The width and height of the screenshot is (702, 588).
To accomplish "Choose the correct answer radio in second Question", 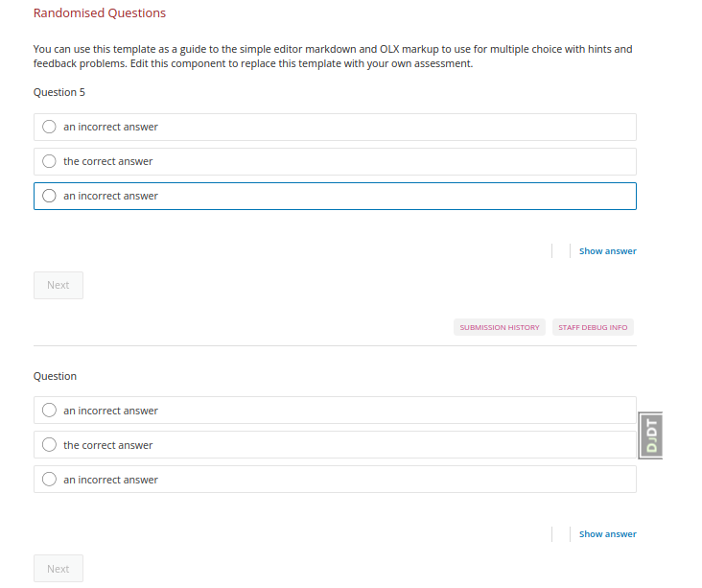I will point(49,445).
